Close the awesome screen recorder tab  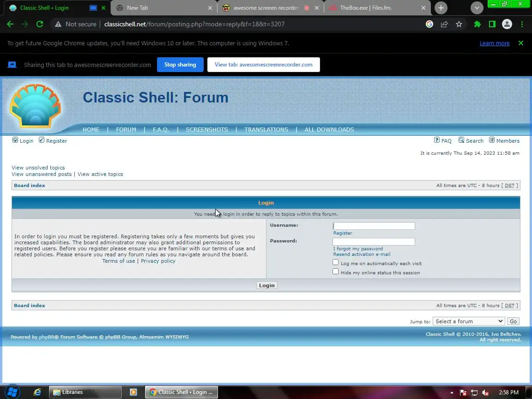[x=316, y=8]
